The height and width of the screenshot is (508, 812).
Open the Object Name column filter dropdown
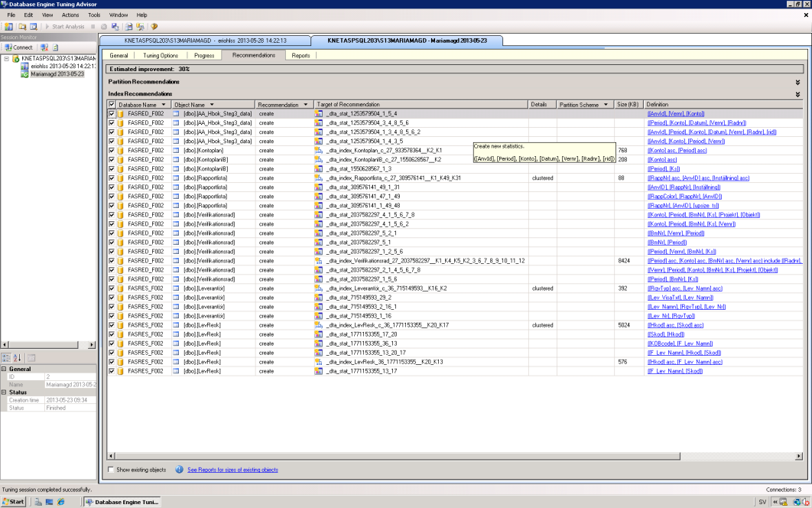pyautogui.click(x=212, y=105)
